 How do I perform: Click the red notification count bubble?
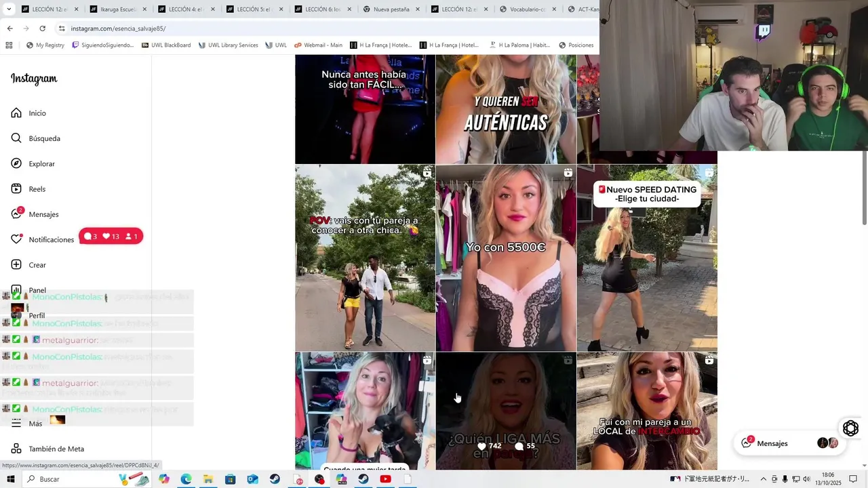[111, 237]
